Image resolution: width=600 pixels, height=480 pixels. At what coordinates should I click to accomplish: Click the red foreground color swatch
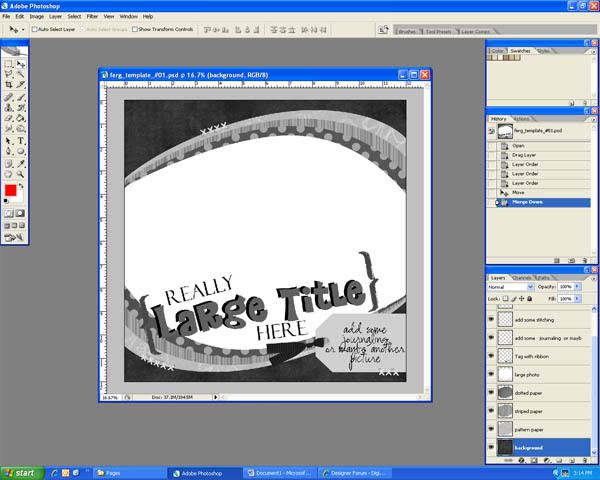pos(10,190)
